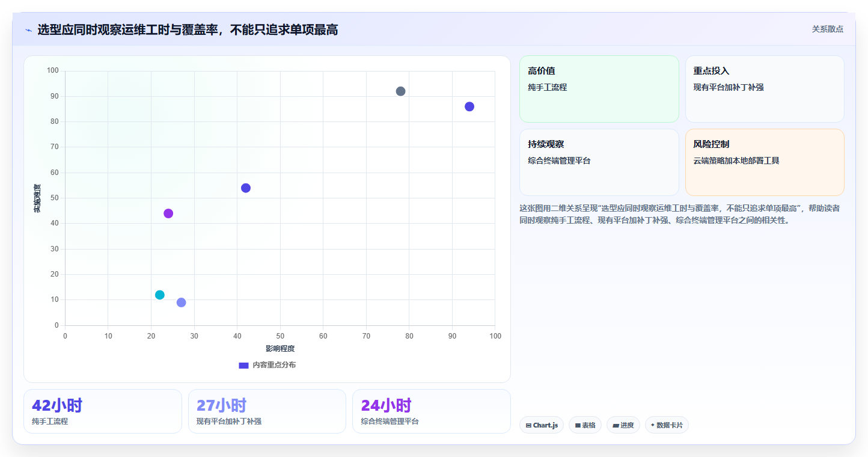Screen dimensions: 868x457
Task: Click the sparkle icon in 数据卡片 chip
Action: [652, 425]
